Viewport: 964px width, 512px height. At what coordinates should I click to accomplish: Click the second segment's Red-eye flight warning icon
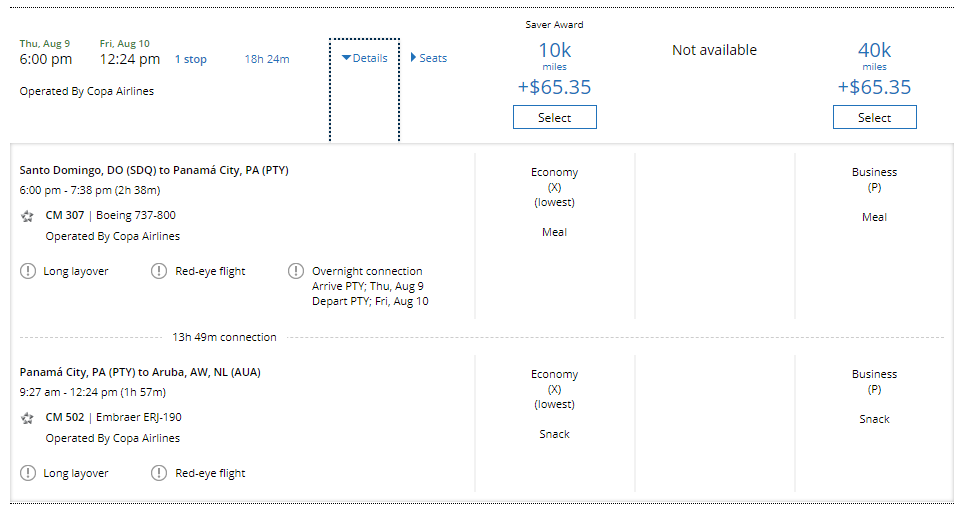pos(159,473)
